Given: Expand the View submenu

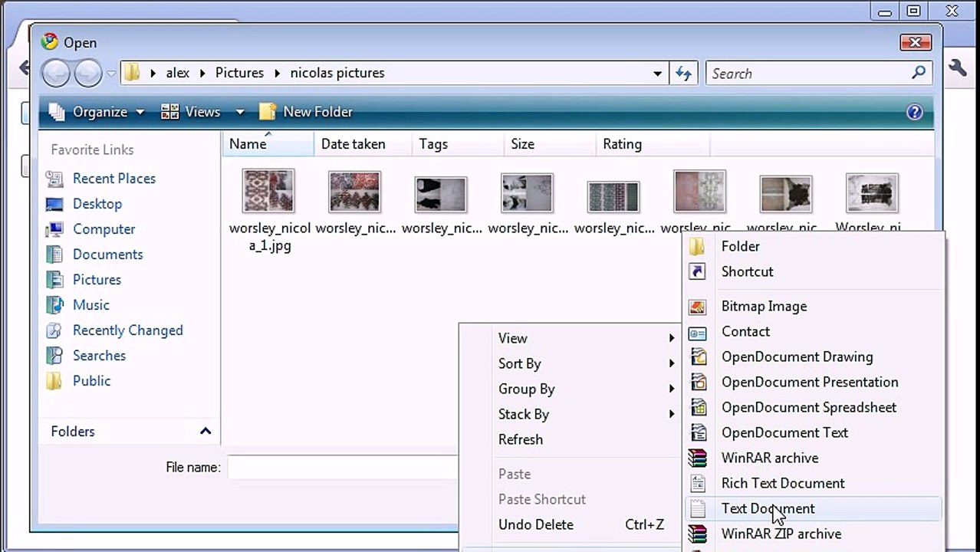Looking at the screenshot, I should pyautogui.click(x=571, y=339).
